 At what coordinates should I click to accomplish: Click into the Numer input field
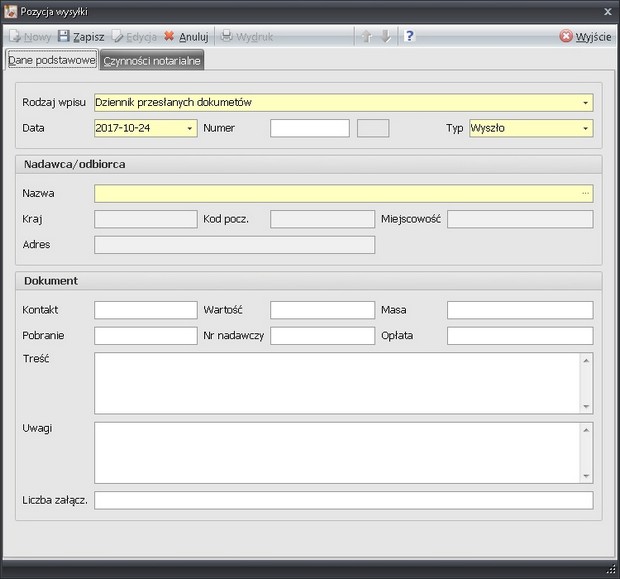(x=310, y=128)
